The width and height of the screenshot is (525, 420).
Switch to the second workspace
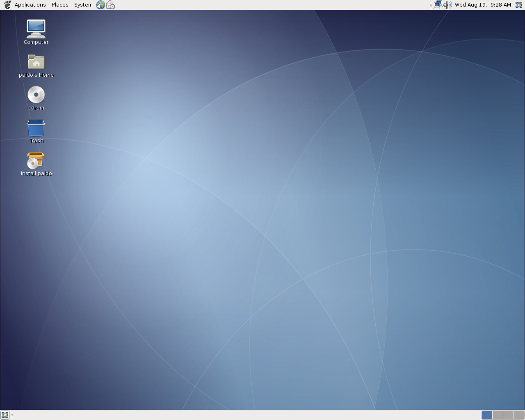click(x=498, y=415)
